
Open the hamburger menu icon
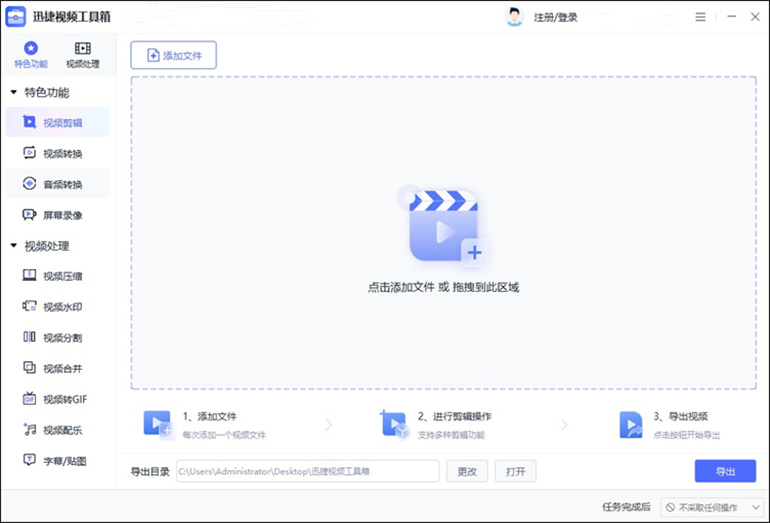(x=700, y=17)
